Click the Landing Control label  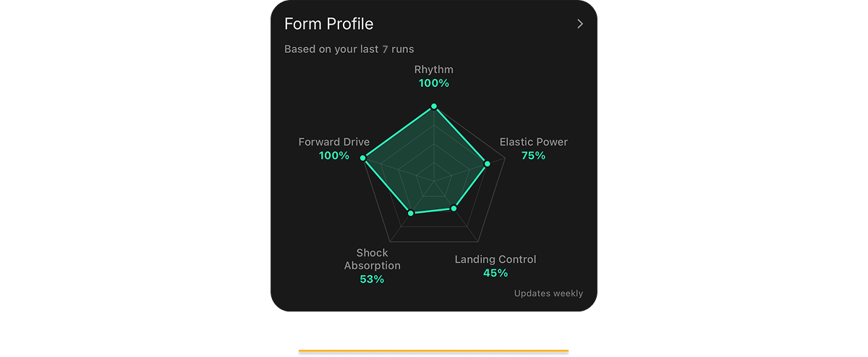click(495, 259)
